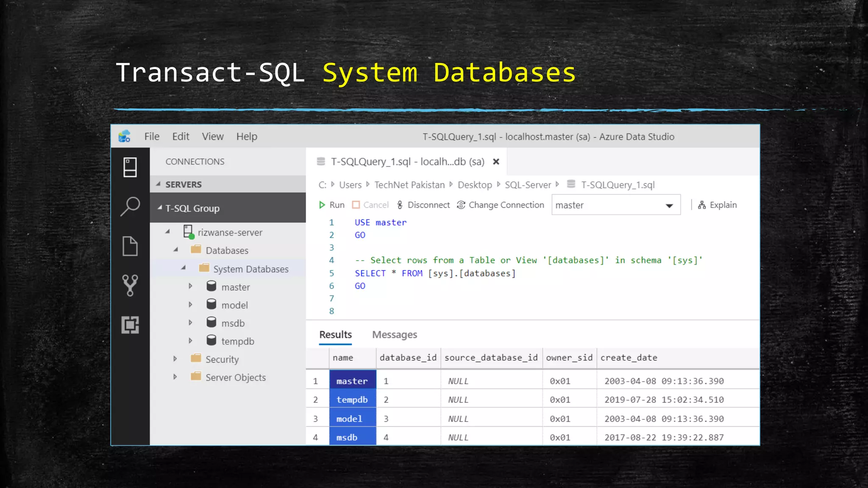This screenshot has height=488, width=868.
Task: Expand the msdb database node
Action: coord(191,323)
